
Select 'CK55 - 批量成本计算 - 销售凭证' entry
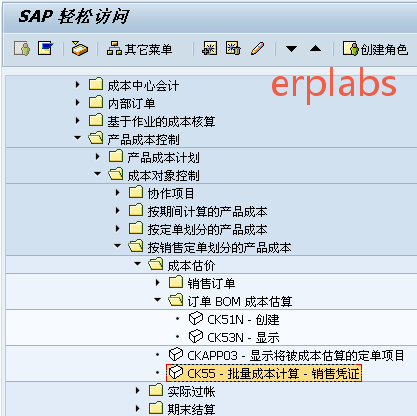click(x=273, y=374)
